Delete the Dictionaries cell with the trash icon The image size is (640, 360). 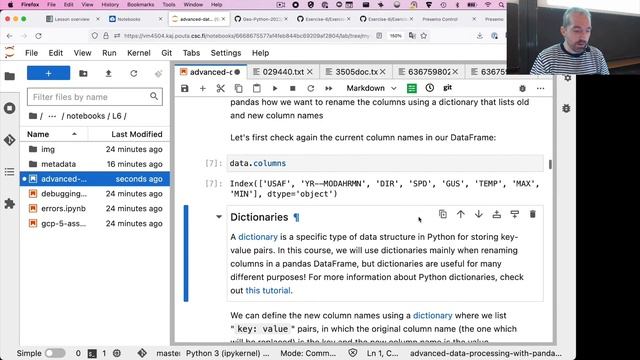533,214
